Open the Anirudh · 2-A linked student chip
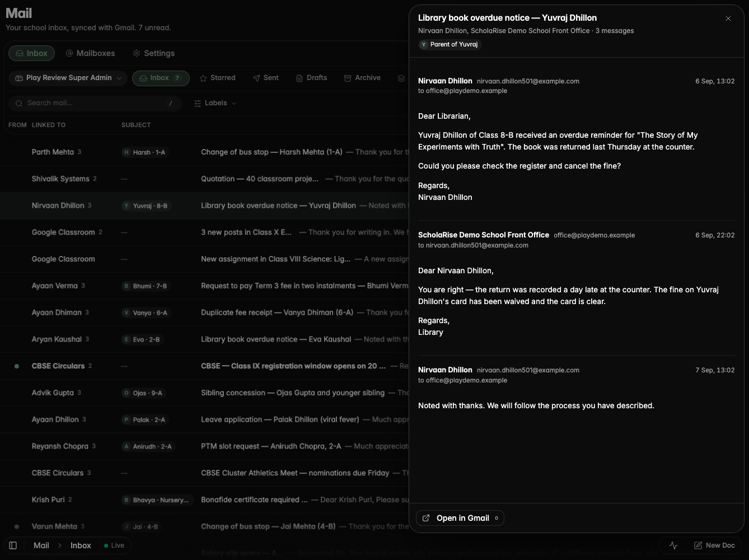Screen dimensions: 749x560 pos(148,446)
